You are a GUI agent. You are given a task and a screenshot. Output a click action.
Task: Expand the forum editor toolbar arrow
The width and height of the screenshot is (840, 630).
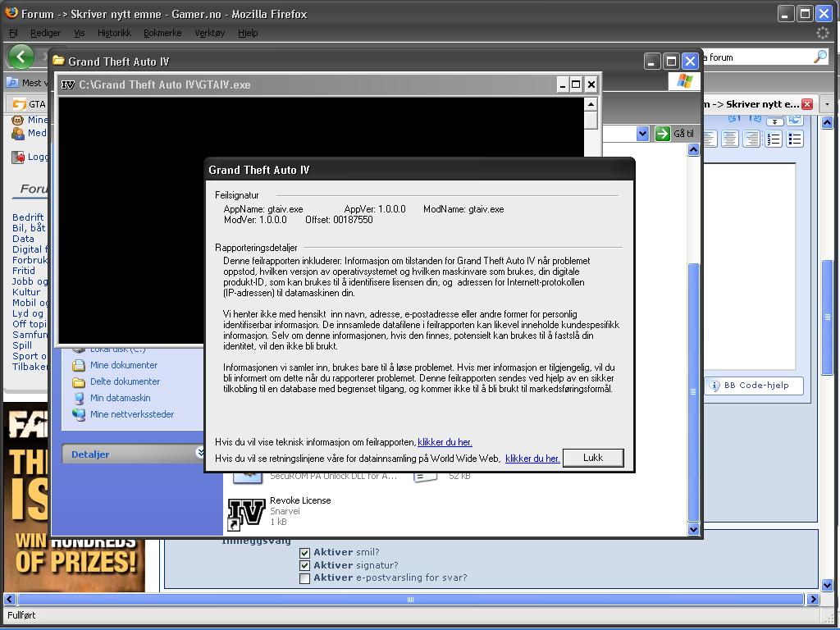774,121
